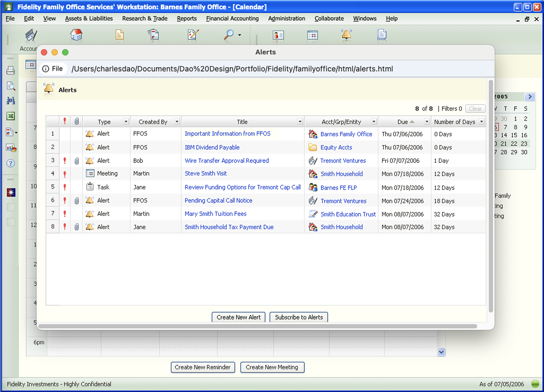The image size is (544, 392).
Task: Open the Number of Days filter dropdown
Action: [481, 121]
